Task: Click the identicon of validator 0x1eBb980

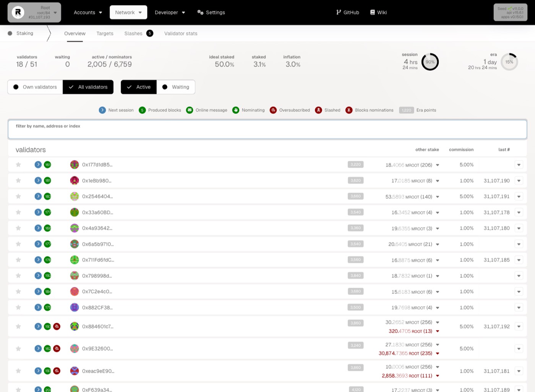Action: point(75,181)
